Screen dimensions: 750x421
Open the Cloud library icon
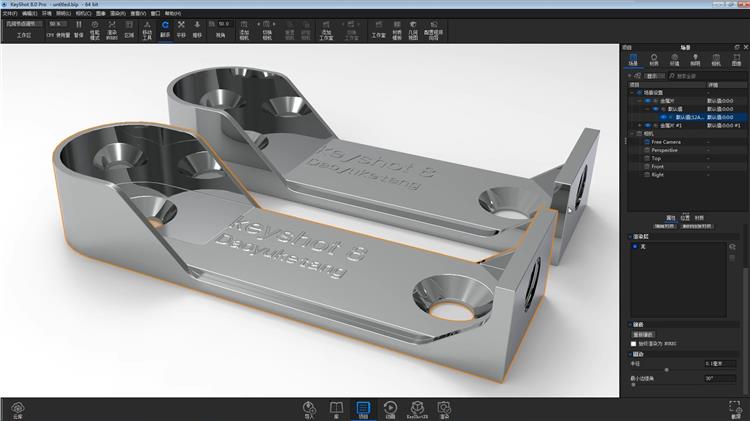click(x=17, y=408)
